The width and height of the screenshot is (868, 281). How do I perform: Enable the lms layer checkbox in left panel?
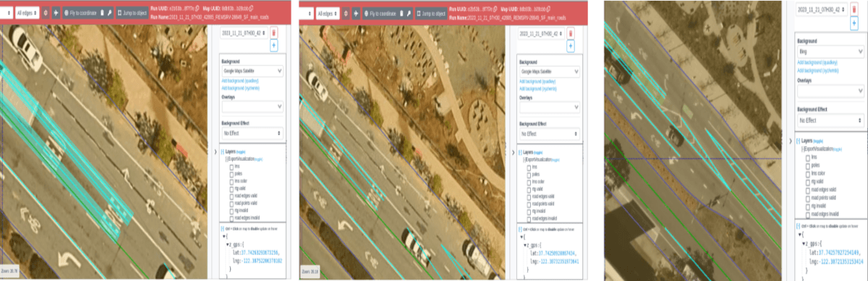(231, 167)
